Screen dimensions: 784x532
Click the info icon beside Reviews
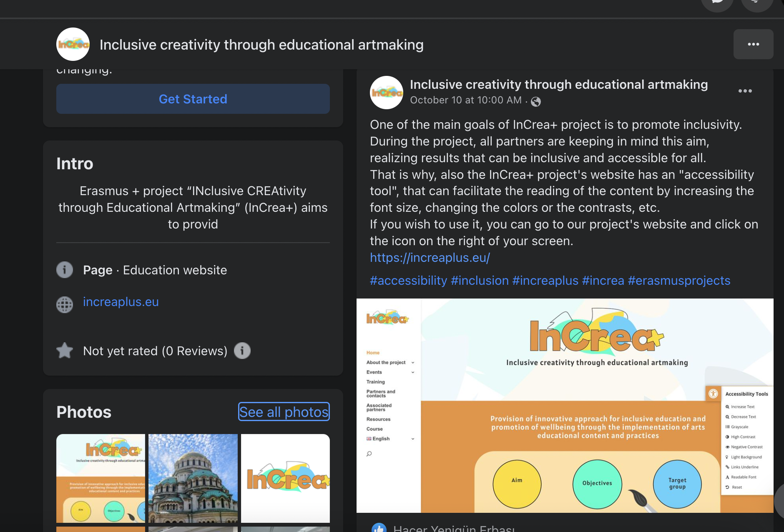(242, 351)
